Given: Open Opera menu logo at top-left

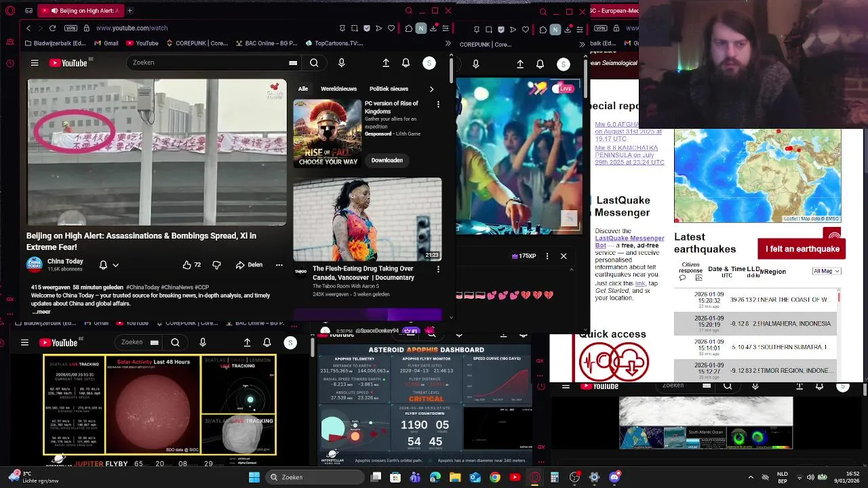Looking at the screenshot, I should pyautogui.click(x=10, y=11).
